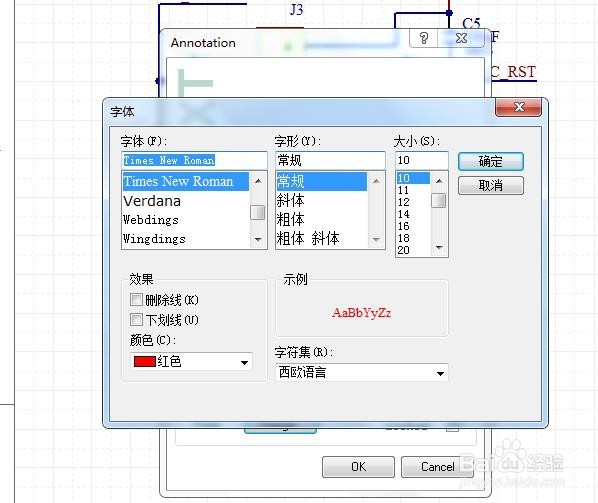Click font list scroll down arrow

[x=258, y=239]
